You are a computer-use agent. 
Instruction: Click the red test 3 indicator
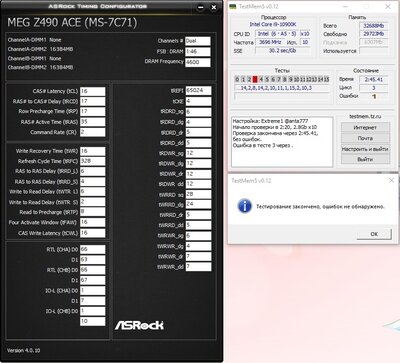(255, 79)
